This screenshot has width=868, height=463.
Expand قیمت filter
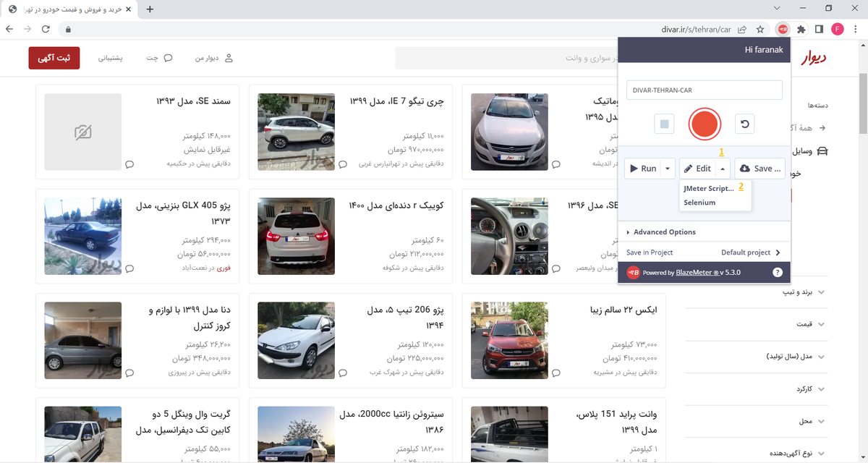pyautogui.click(x=757, y=324)
